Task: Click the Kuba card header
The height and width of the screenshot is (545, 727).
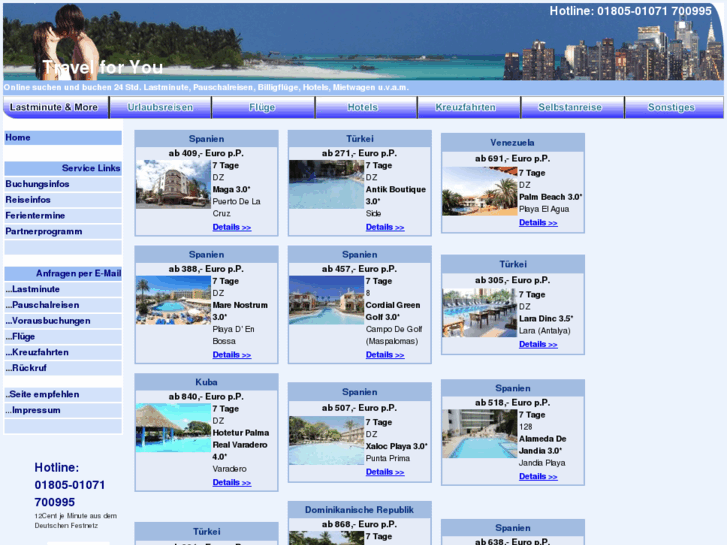Action: coord(206,382)
